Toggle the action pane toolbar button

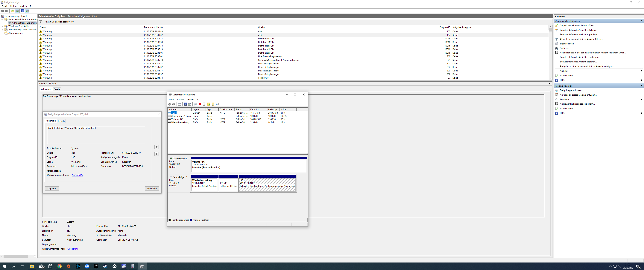[27, 11]
